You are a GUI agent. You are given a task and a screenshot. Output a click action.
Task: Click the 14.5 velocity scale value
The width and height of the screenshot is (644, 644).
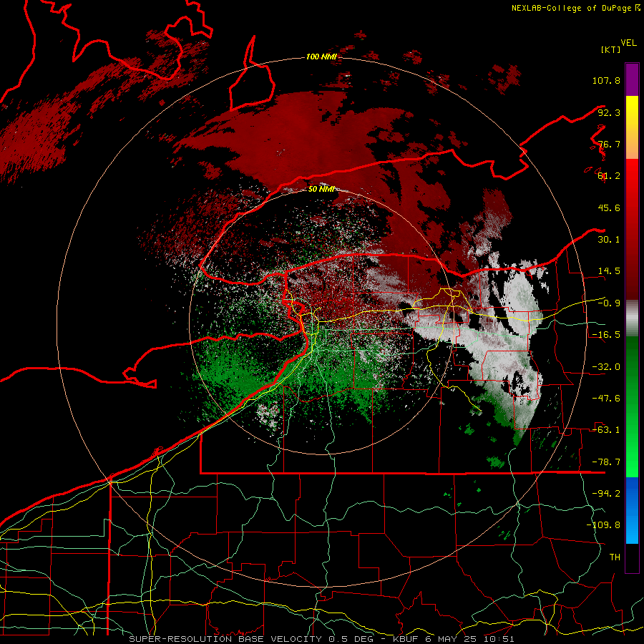pos(608,271)
